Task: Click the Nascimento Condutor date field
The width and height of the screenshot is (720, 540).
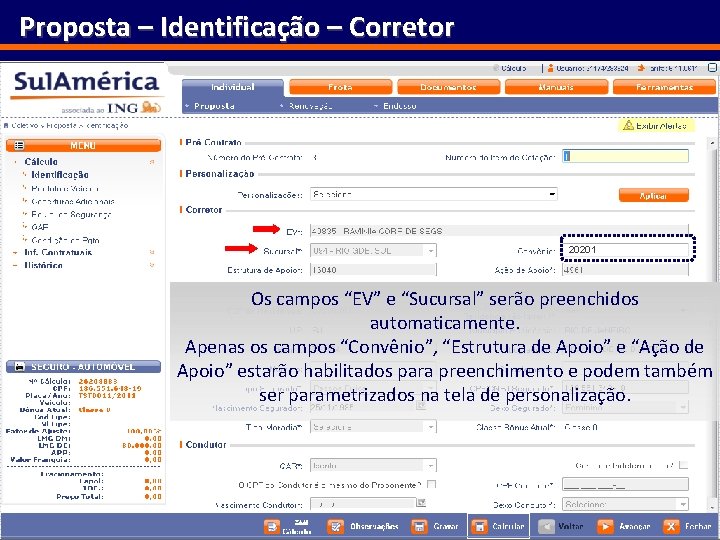Action: click(x=363, y=504)
